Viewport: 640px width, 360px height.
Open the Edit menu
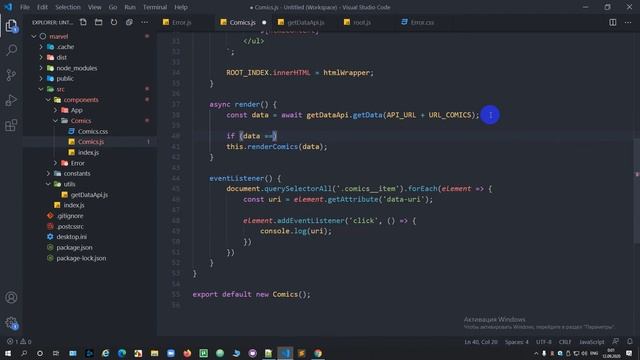click(42, 7)
